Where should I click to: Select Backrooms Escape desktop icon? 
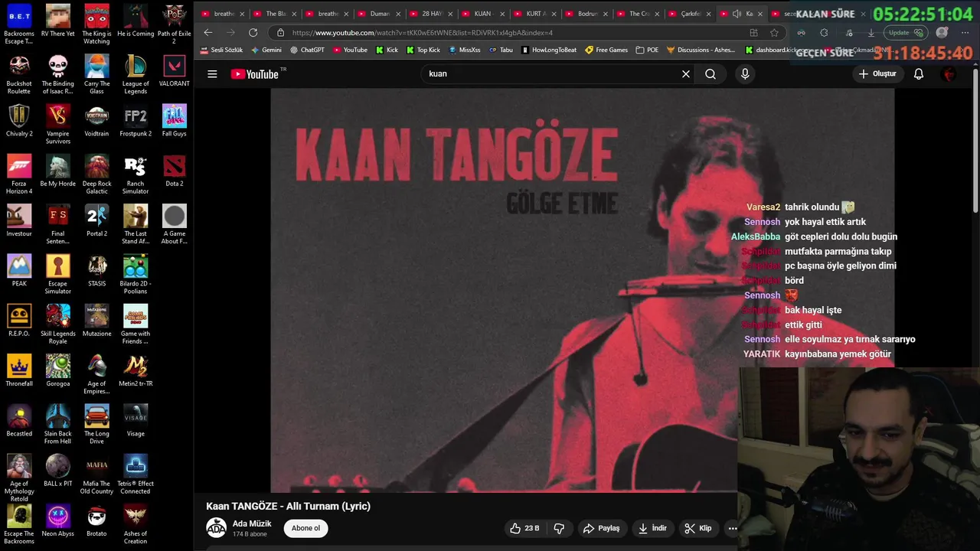point(19,25)
